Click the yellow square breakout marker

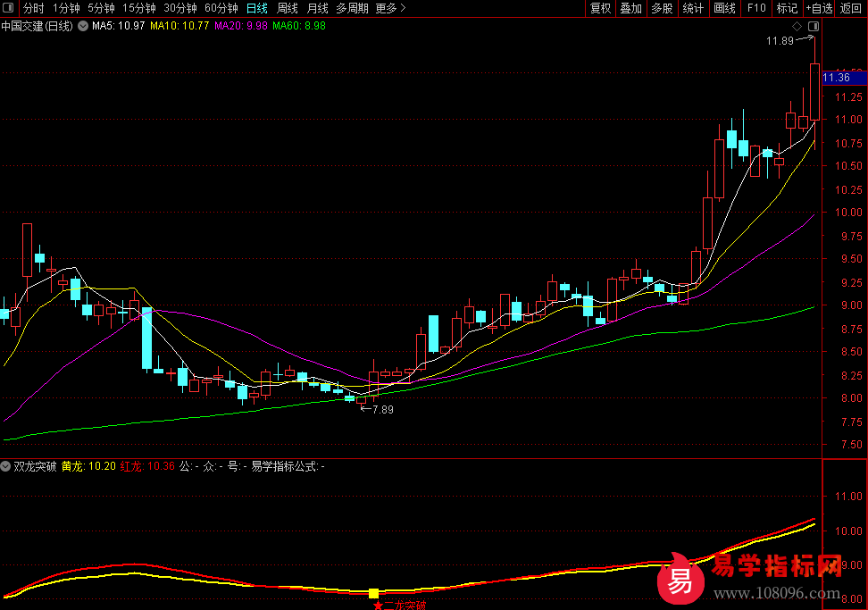click(x=373, y=593)
